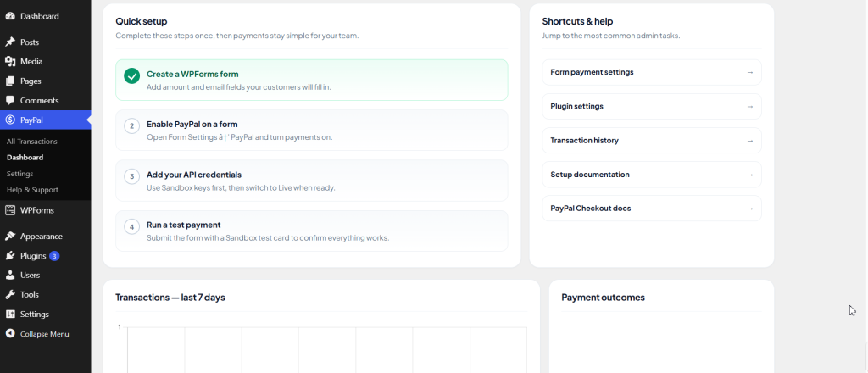868x373 pixels.
Task: Click the chart's y-axis label 1
Action: 119,327
